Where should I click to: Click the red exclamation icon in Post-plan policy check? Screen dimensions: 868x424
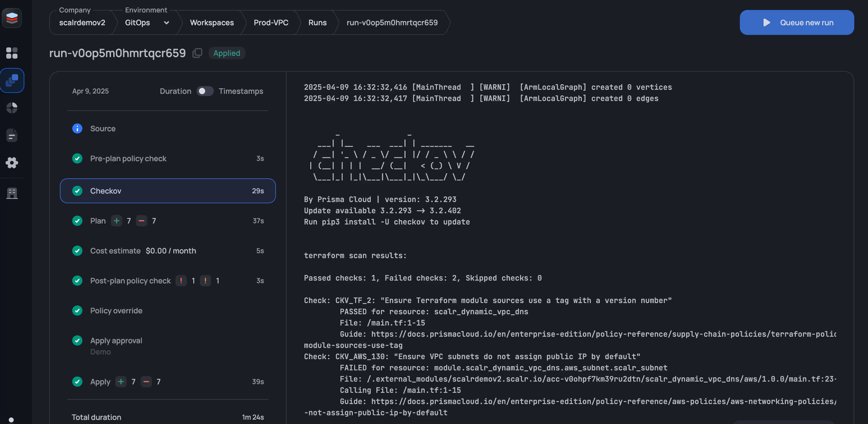181,281
